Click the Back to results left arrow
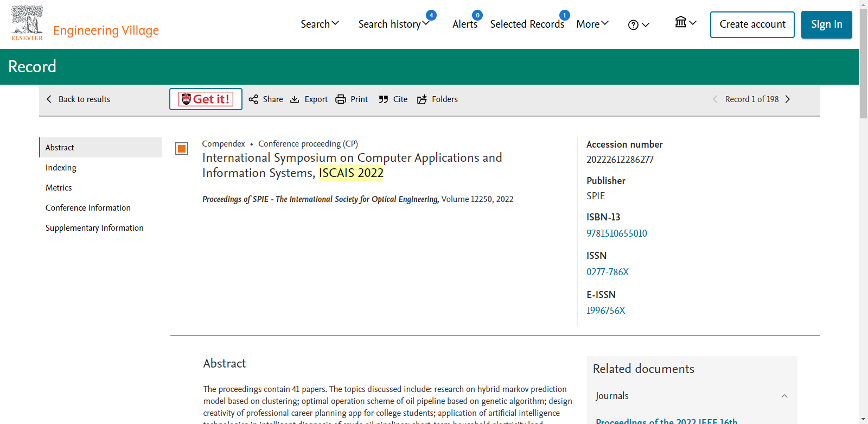The image size is (868, 424). tap(49, 99)
